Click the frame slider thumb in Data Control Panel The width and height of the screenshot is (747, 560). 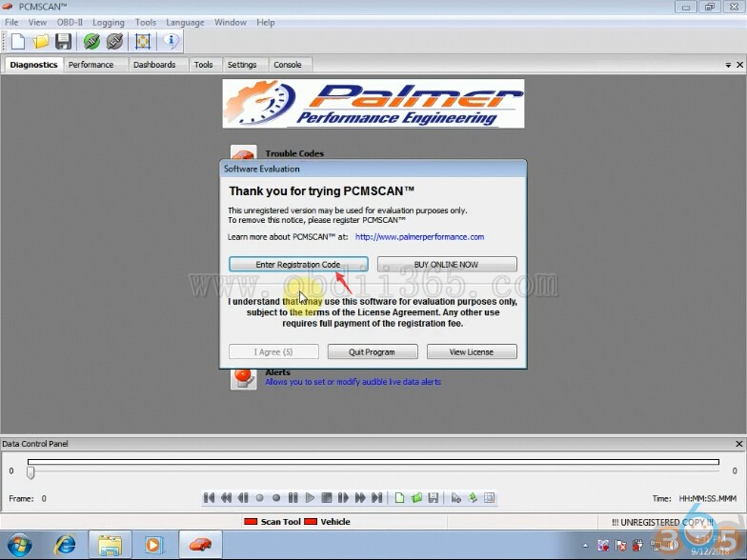[x=30, y=472]
